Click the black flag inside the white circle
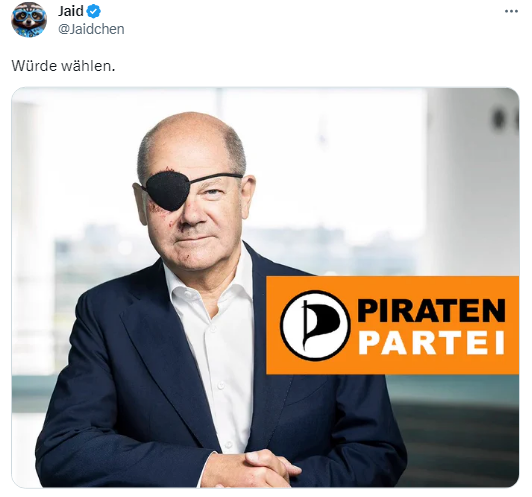 click(x=319, y=324)
